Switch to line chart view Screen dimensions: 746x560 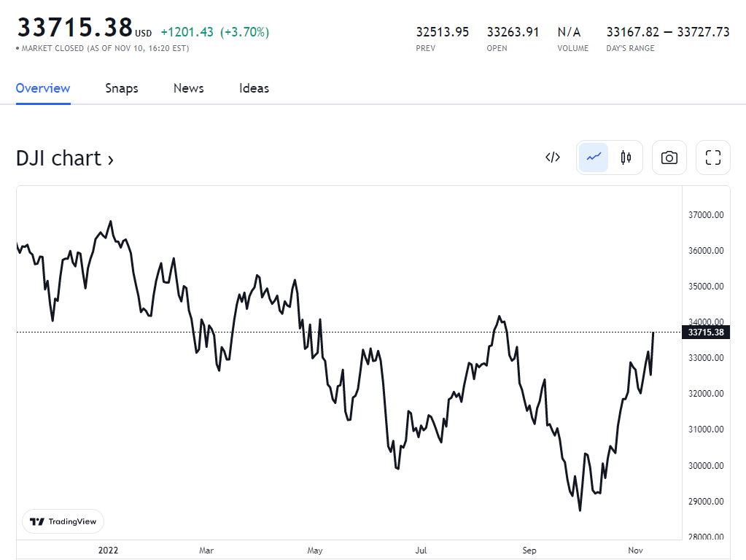(594, 157)
